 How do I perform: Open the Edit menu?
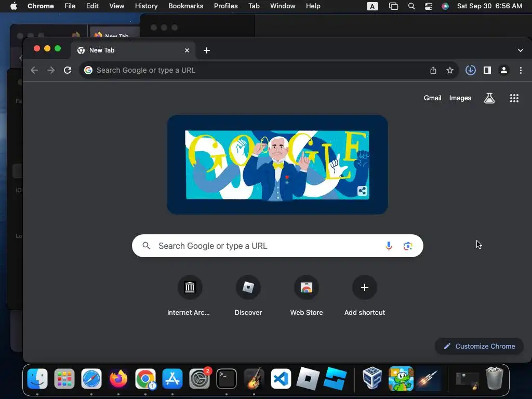coord(92,6)
